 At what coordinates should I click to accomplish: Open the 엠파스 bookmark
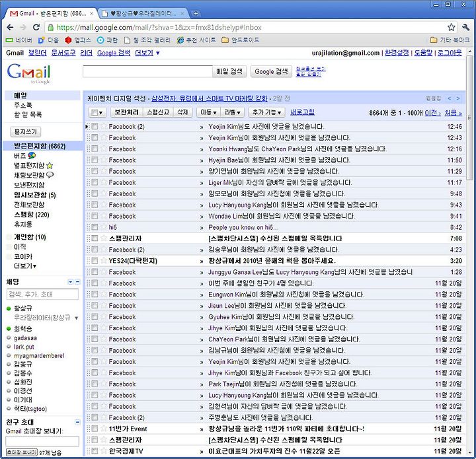pyautogui.click(x=78, y=40)
